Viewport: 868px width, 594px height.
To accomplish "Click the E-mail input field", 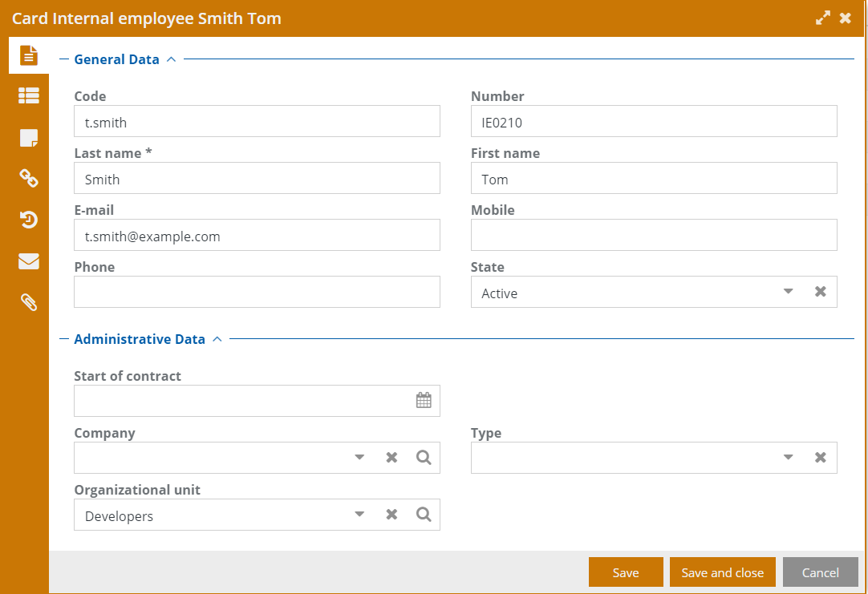I will [x=257, y=235].
